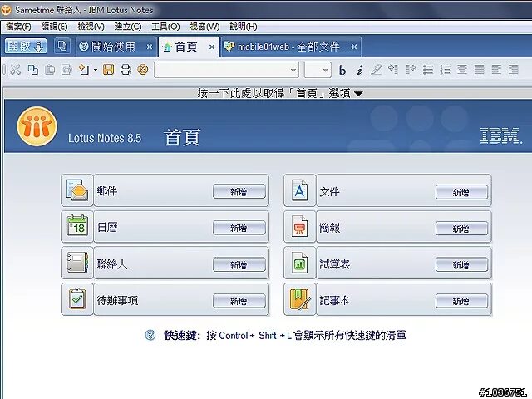Apply bulleted list formatting

428,70
